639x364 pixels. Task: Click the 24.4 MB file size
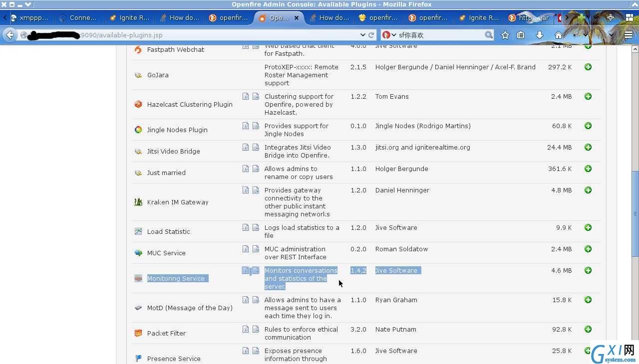tap(560, 147)
